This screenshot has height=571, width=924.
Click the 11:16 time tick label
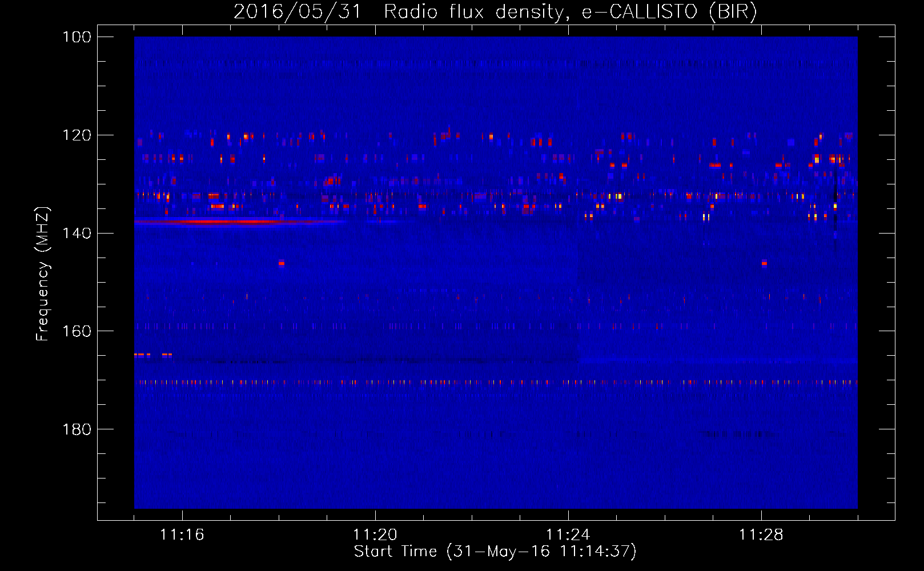(x=182, y=535)
